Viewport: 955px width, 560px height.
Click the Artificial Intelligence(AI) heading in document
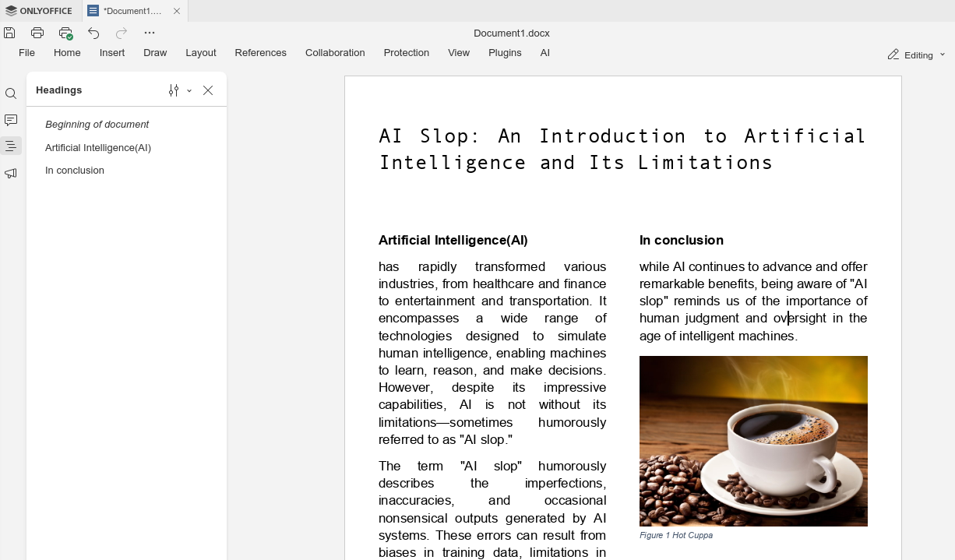453,240
